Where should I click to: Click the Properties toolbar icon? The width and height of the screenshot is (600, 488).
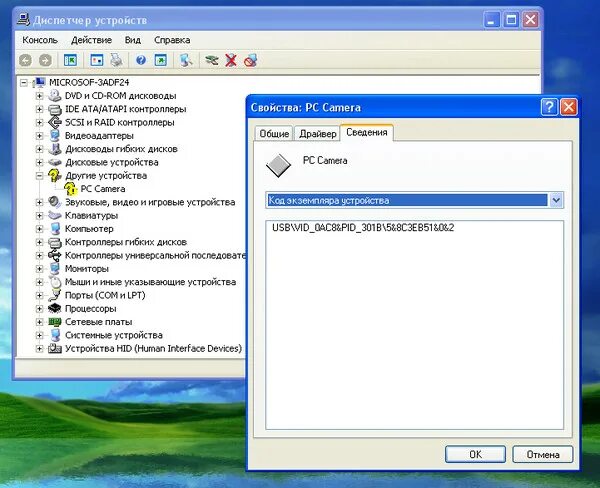[96, 60]
